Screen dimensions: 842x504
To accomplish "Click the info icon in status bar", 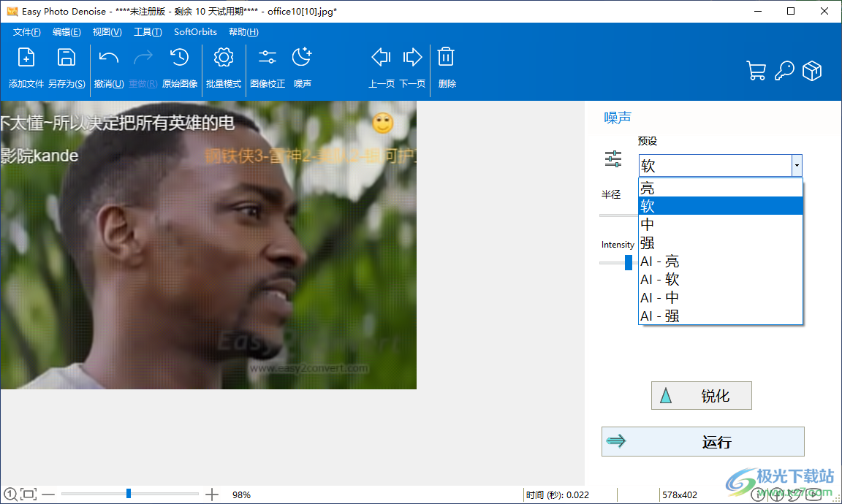I will [x=757, y=495].
